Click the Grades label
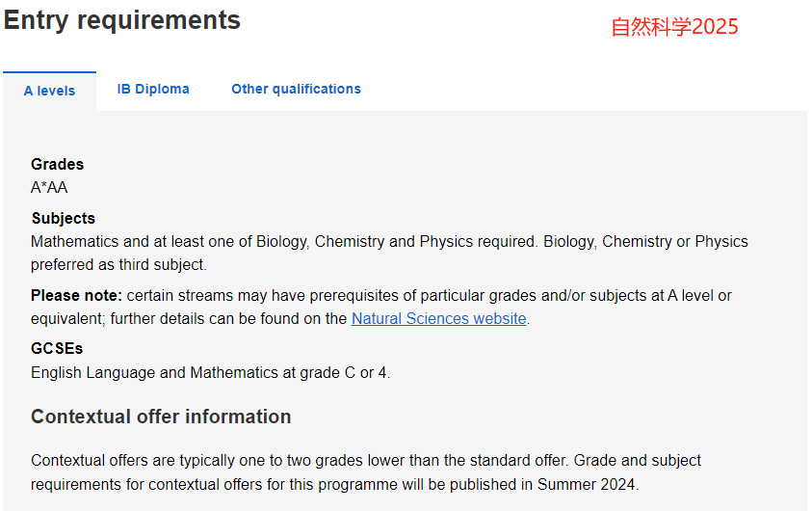 [57, 164]
